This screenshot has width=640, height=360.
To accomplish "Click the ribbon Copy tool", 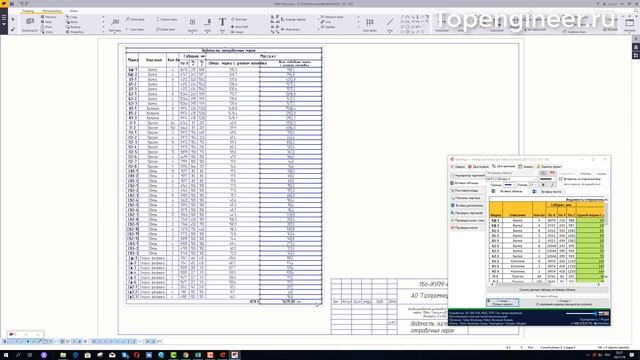I will [72, 17].
